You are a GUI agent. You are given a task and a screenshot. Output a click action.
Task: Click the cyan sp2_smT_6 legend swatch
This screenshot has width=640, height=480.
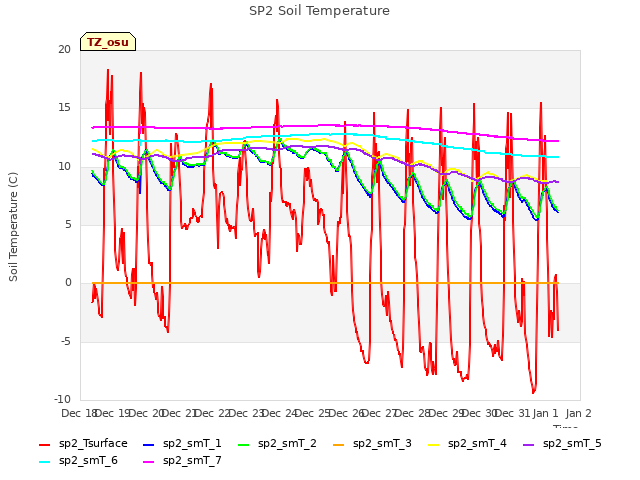click(44, 462)
